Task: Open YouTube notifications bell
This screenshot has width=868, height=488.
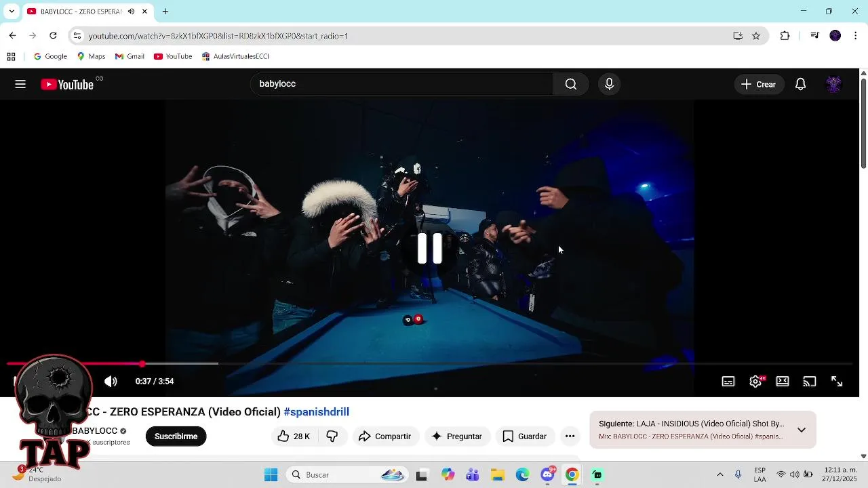Action: pos(800,84)
